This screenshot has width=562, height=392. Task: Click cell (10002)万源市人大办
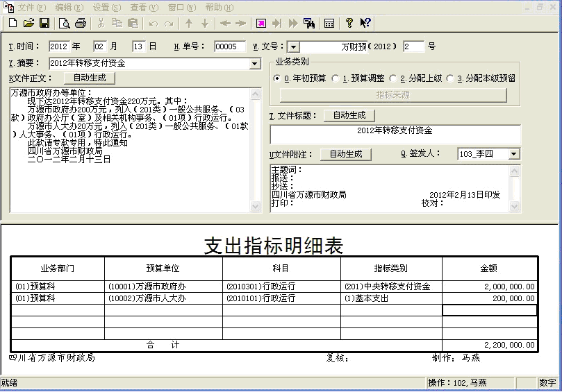point(163,298)
